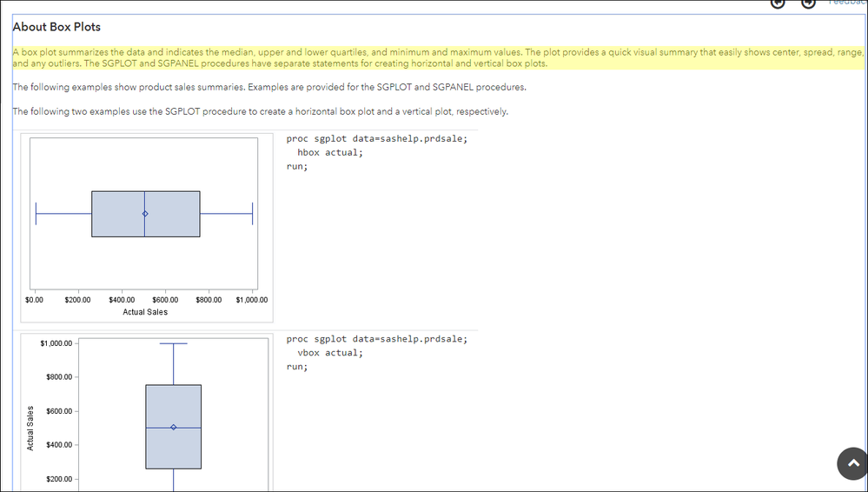Viewport: 868px width, 492px height.
Task: Click the '$0.00' tick on horizontal plot
Action: tap(34, 300)
